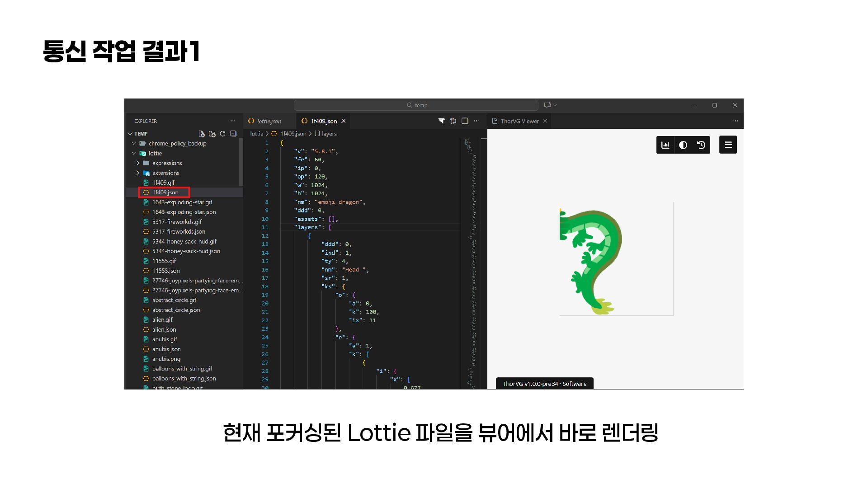Toggle dark mode contrast icon in viewer
Viewport: 868px width, 488px height.
pyautogui.click(x=683, y=145)
